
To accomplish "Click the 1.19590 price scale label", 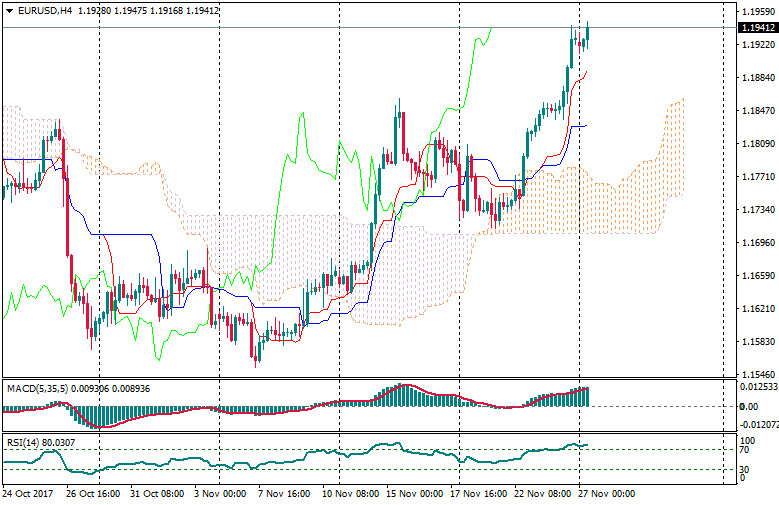I will 758,12.
